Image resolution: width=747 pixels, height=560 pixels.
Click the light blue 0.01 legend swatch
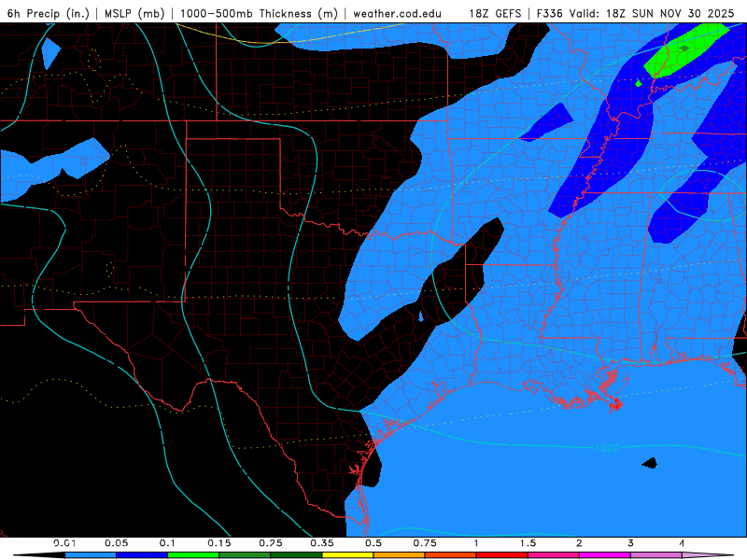(91, 555)
